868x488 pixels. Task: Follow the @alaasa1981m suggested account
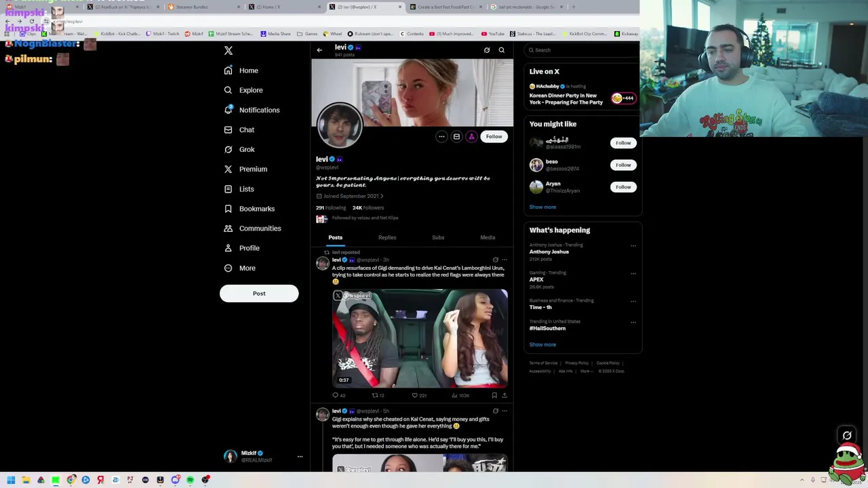[623, 143]
